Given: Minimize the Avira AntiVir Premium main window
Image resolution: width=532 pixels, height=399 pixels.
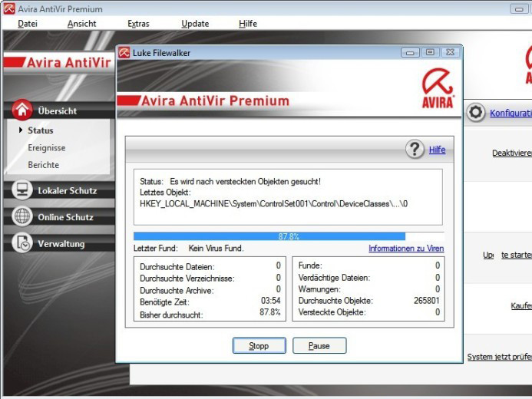Looking at the screenshot, I should 519,8.
